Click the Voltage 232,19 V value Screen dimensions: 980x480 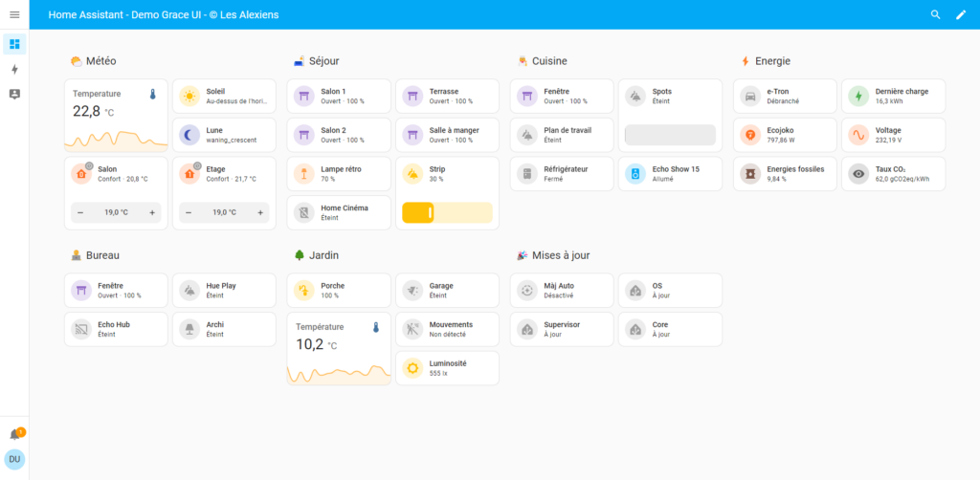coord(888,141)
